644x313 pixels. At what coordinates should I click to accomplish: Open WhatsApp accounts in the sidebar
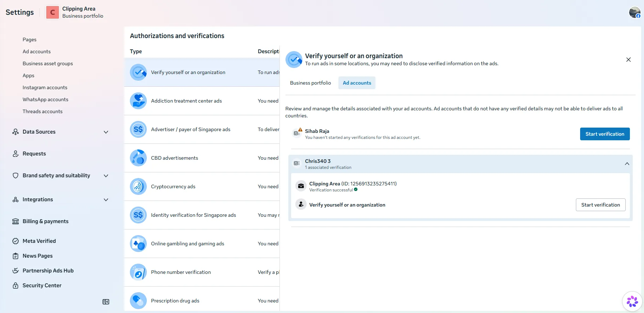coord(46,99)
